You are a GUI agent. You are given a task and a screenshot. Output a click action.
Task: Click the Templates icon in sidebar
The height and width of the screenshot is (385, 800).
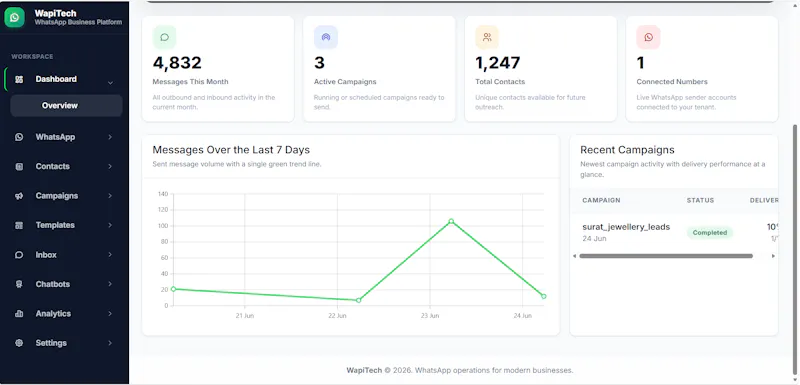click(19, 225)
